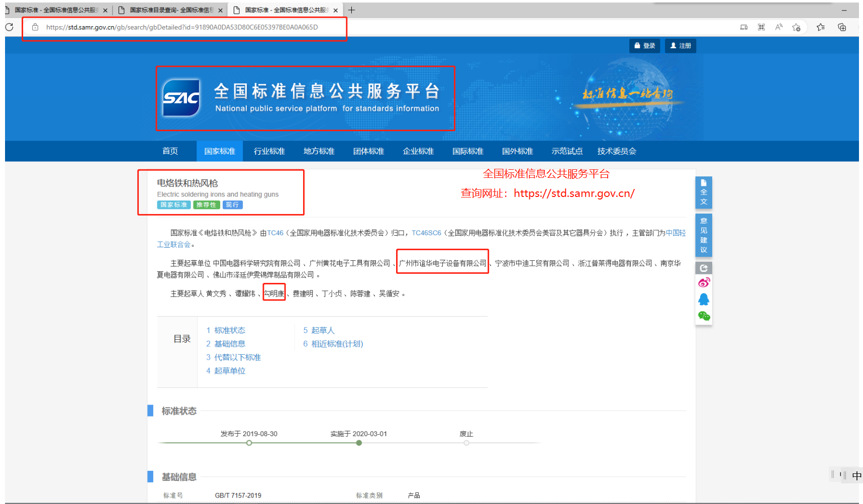863x504 pixels.
Task: Click the read aloud icon
Action: (x=779, y=27)
